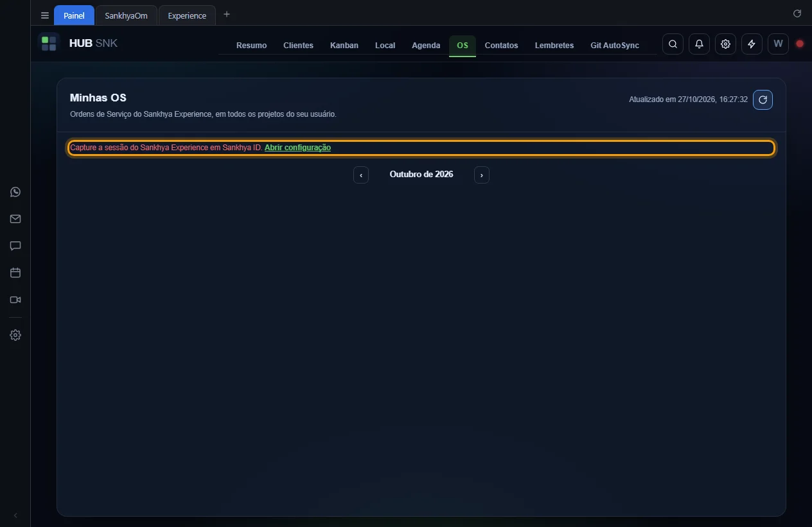Click the reload icon at top right

(x=797, y=13)
